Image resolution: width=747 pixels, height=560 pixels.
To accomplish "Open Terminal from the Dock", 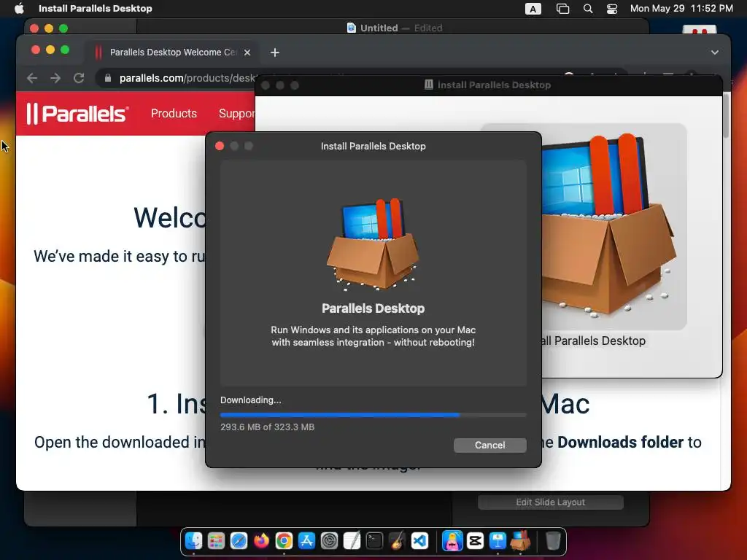I will tap(374, 541).
